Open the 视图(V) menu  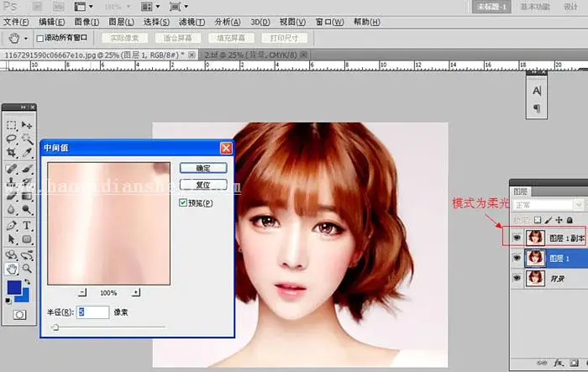coord(292,22)
